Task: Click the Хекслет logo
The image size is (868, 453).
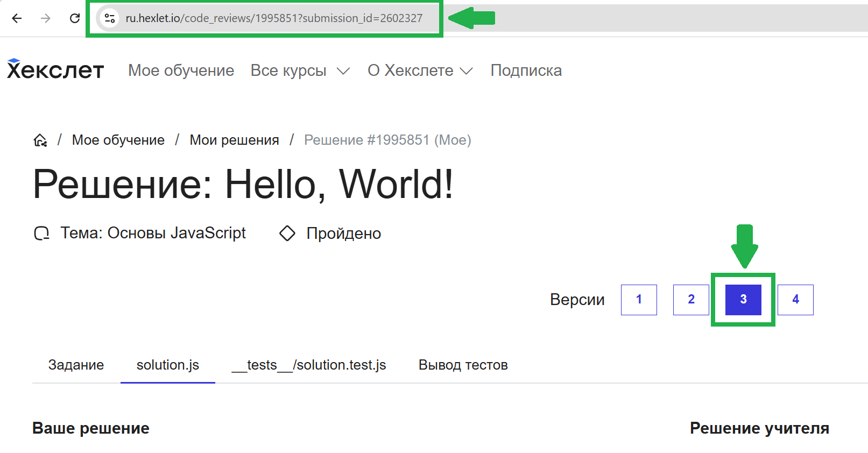Action: pyautogui.click(x=55, y=70)
